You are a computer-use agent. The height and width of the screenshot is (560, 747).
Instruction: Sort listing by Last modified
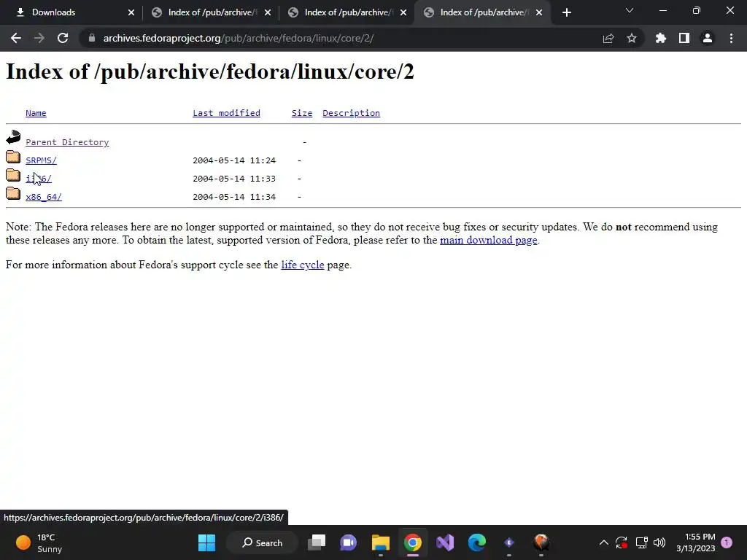tap(226, 113)
